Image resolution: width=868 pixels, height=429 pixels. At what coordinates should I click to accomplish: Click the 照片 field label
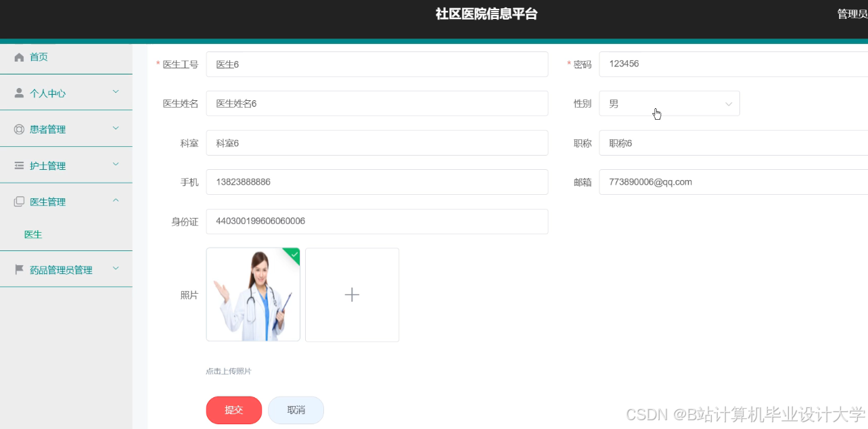[189, 295]
